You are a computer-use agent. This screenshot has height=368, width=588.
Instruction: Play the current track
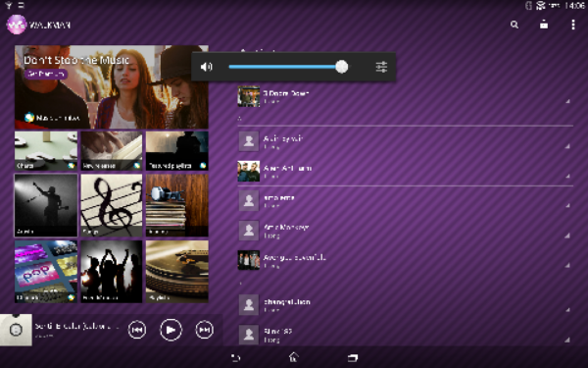pyautogui.click(x=171, y=330)
